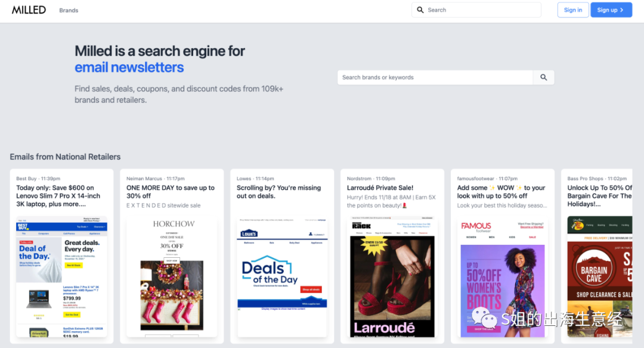Open the Brands menu item

[69, 10]
